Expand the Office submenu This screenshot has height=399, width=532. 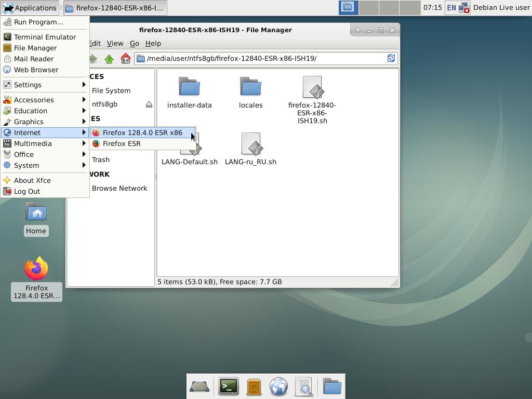point(45,154)
